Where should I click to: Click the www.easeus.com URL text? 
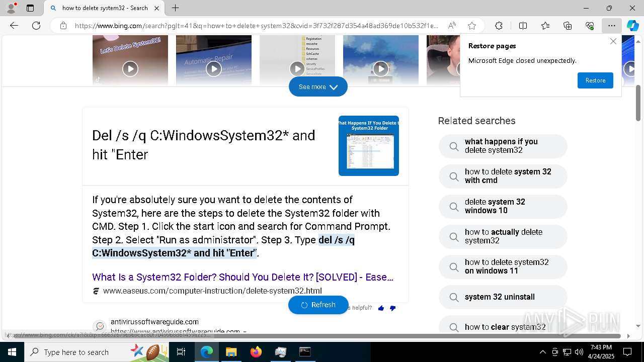point(212,291)
